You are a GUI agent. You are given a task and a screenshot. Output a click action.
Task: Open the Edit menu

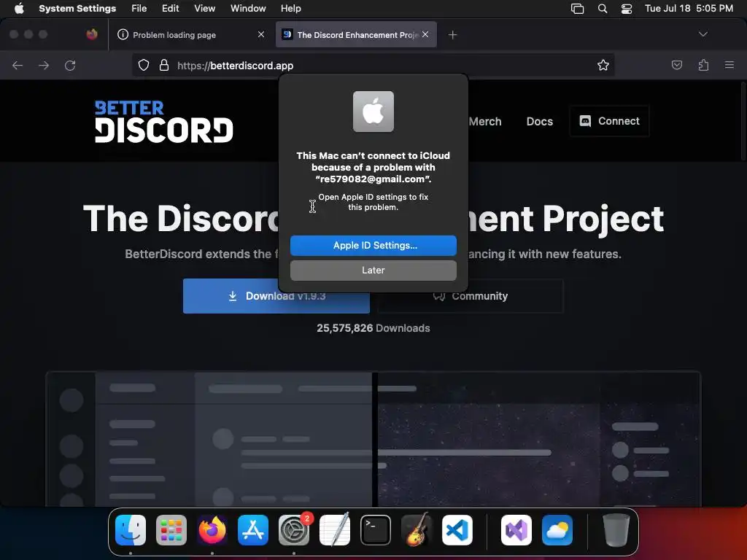tap(170, 8)
